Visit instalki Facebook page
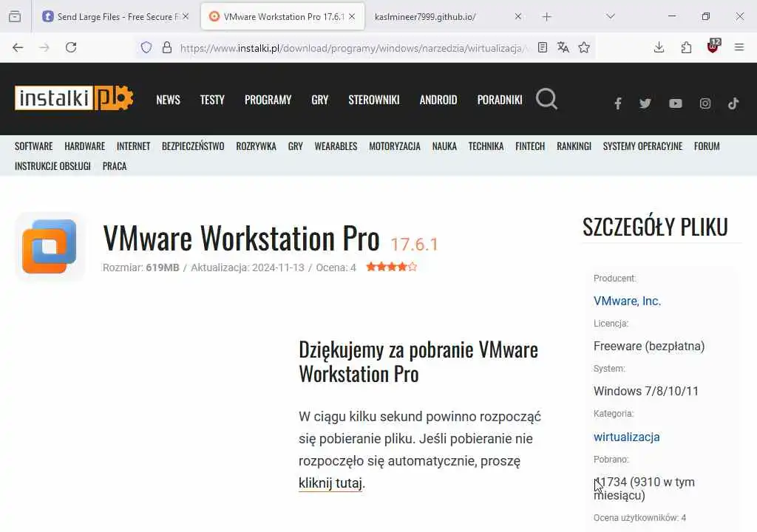 (618, 103)
